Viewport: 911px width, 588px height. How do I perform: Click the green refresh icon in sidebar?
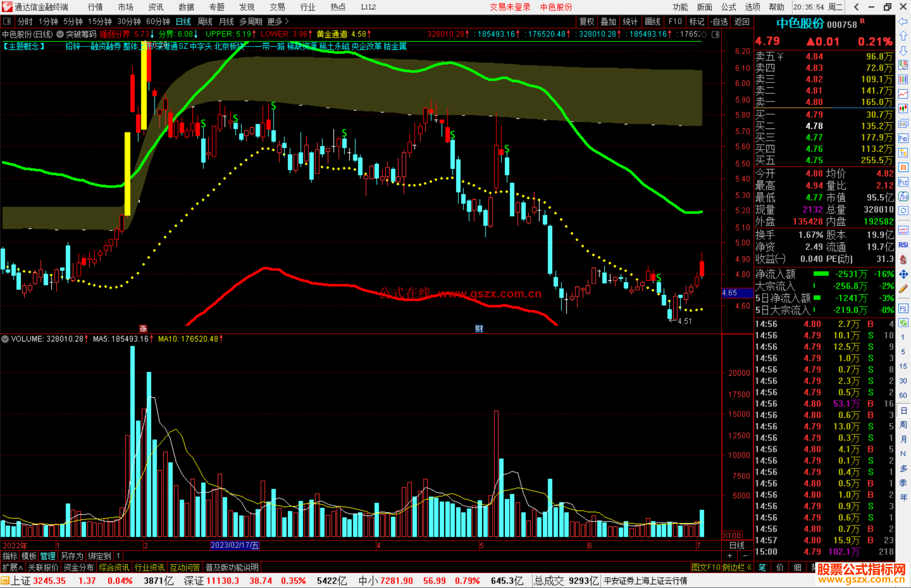(x=903, y=323)
